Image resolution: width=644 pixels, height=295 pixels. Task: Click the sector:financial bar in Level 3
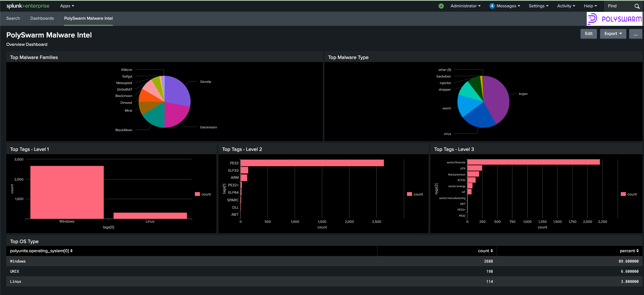[533, 162]
